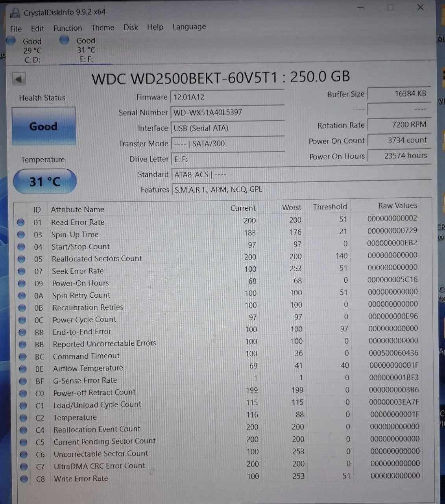The image size is (445, 504).
Task: Click status dot of Reported Uncorrectable Errors
Action: pos(23,345)
